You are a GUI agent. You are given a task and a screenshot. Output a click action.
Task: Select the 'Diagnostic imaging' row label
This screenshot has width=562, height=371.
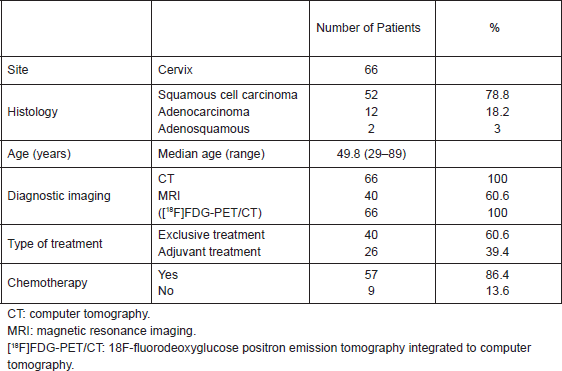pyautogui.click(x=59, y=196)
